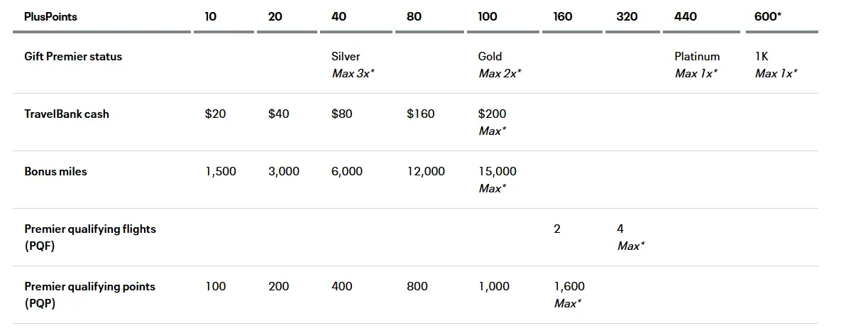The image size is (868, 328).
Task: Click the 15,000 bonus miles value
Action: [497, 171]
